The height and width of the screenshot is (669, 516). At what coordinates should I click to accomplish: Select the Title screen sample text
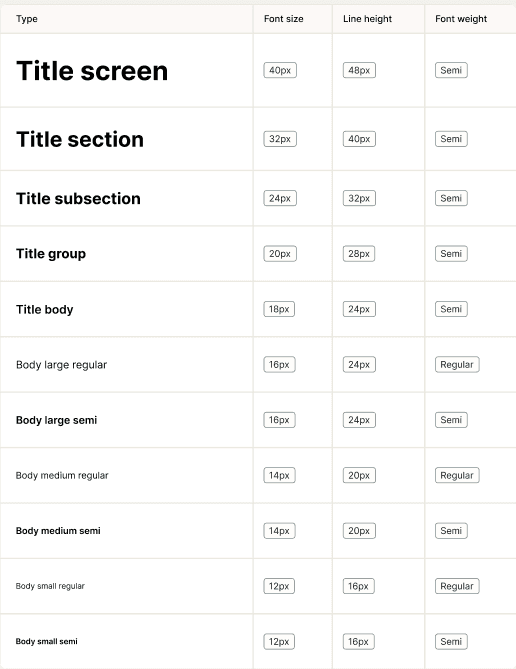tap(92, 70)
